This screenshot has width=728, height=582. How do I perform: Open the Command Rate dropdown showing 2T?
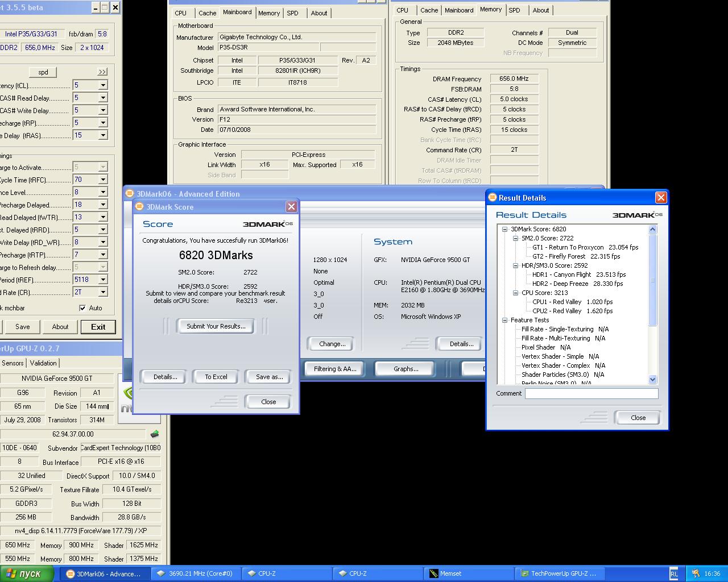(x=103, y=292)
